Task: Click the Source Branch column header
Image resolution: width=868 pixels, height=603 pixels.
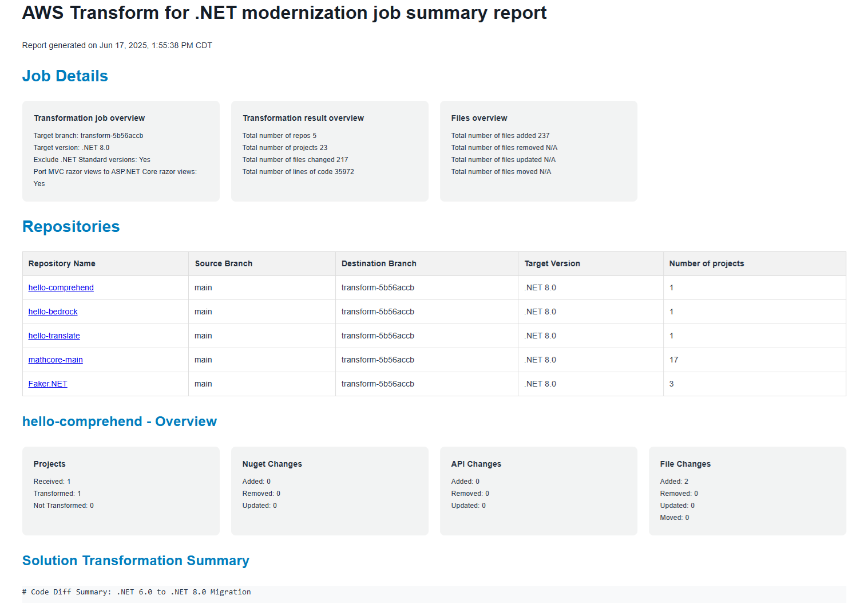Action: pos(223,263)
